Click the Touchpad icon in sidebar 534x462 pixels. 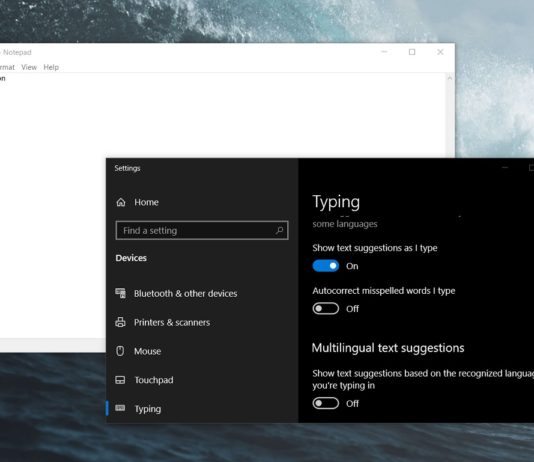(x=120, y=380)
